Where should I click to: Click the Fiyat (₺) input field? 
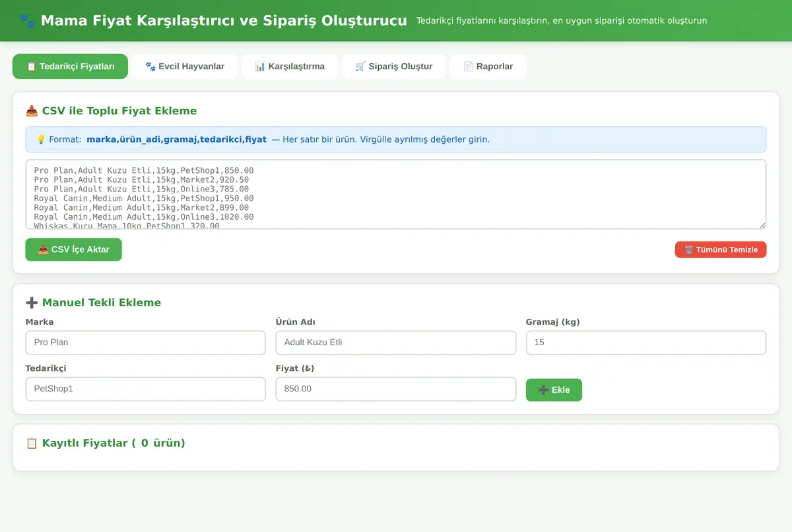pyautogui.click(x=396, y=389)
